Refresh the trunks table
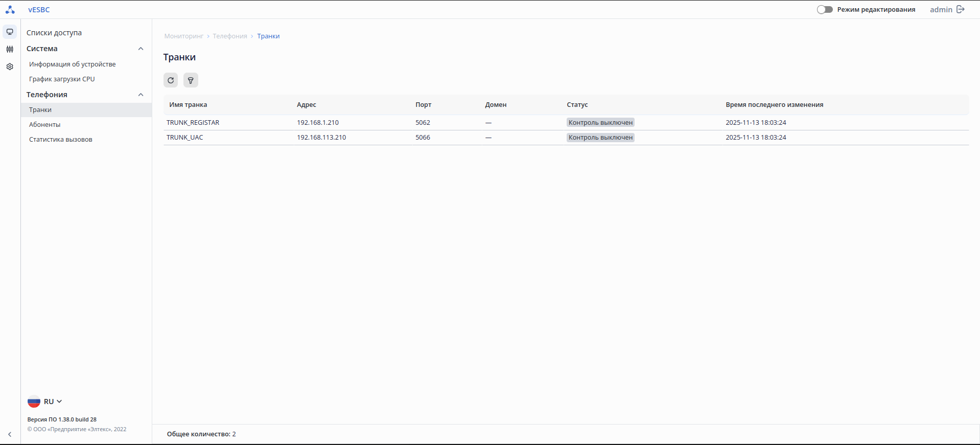Viewport: 980px width, 445px height. click(171, 80)
